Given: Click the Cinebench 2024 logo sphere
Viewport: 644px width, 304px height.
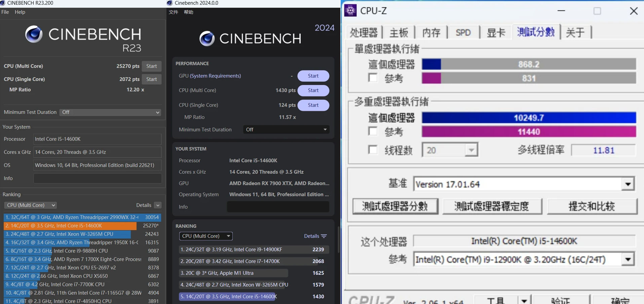Looking at the screenshot, I should pyautogui.click(x=207, y=39).
